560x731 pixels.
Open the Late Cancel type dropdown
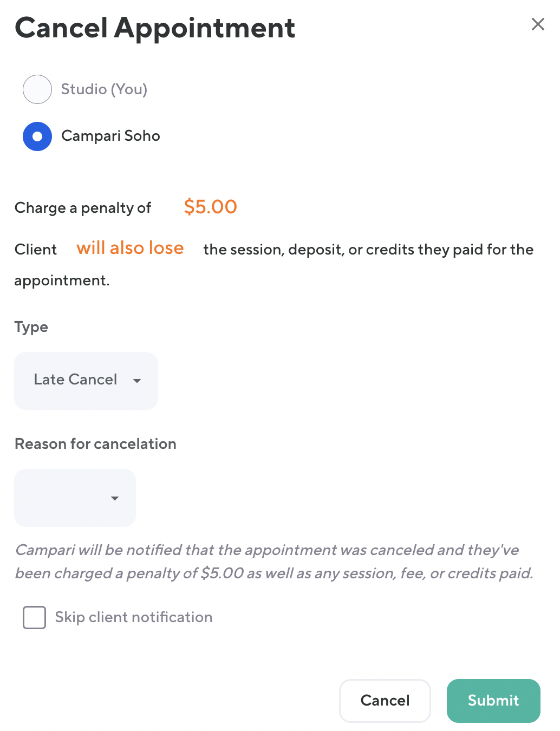tap(86, 380)
